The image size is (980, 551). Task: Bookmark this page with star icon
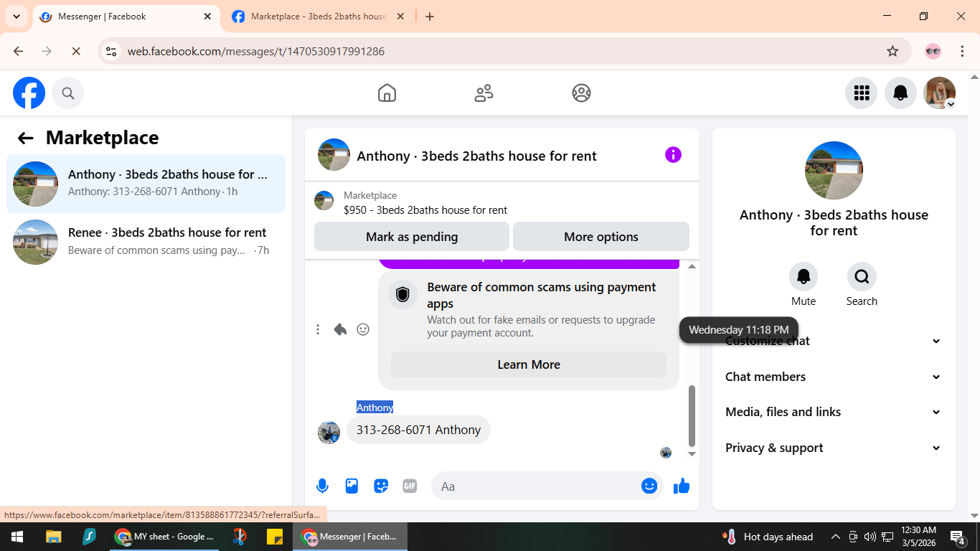(x=892, y=51)
